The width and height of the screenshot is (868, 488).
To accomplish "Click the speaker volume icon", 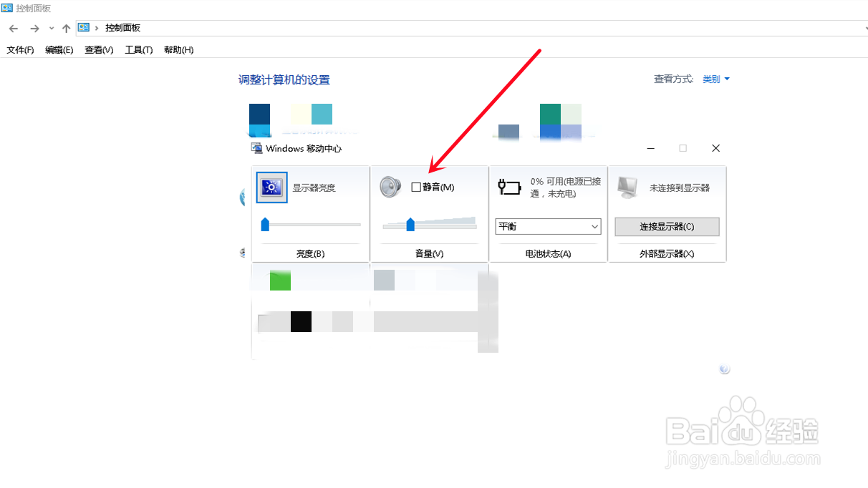I will (389, 185).
